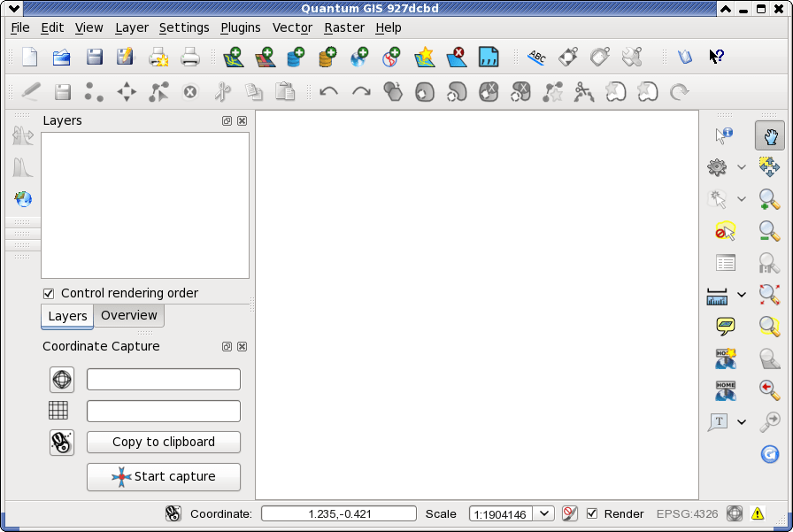Toggle mouse tracking icon in Coordinate Capture
This screenshot has height=532, width=793.
62,443
